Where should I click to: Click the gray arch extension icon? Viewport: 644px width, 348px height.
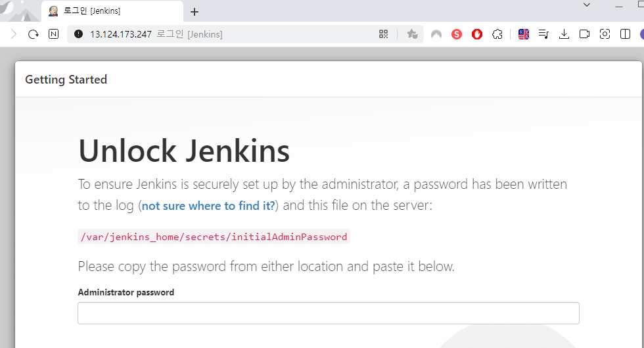pos(436,35)
